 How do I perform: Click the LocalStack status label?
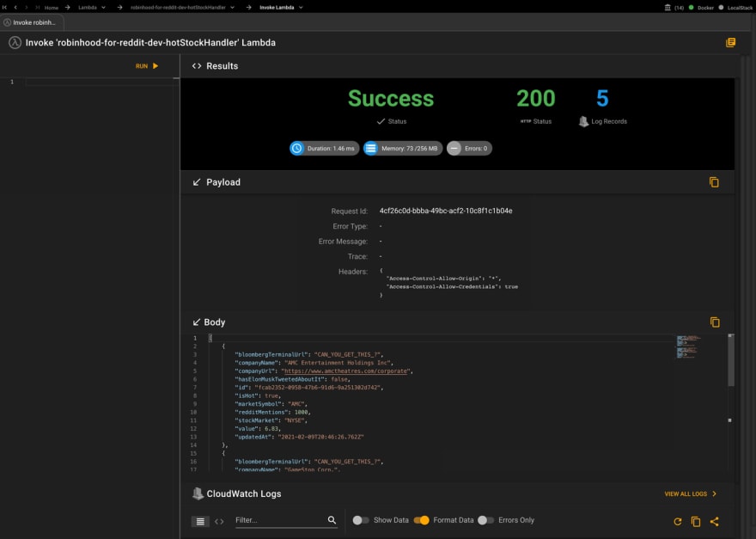click(x=740, y=8)
